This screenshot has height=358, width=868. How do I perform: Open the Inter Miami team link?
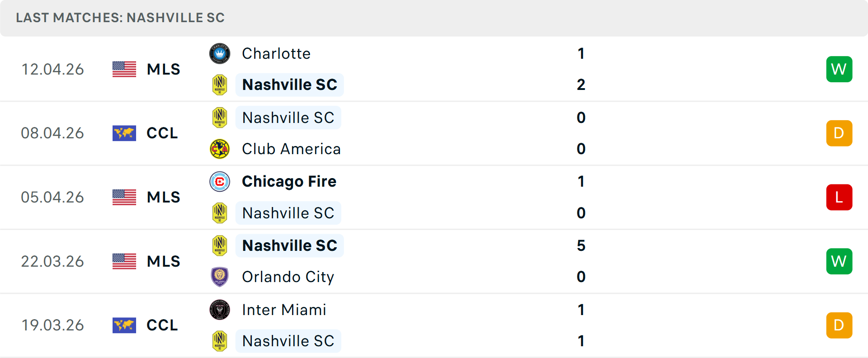pyautogui.click(x=284, y=310)
